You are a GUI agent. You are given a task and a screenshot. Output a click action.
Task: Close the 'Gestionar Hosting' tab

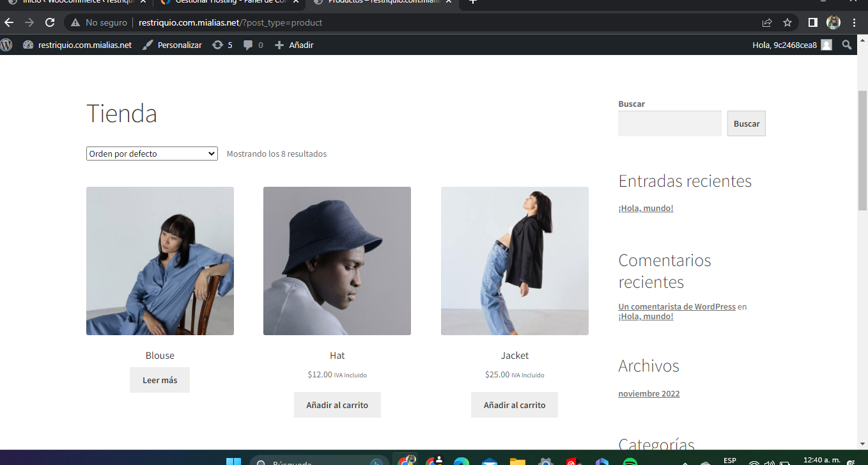(x=296, y=2)
